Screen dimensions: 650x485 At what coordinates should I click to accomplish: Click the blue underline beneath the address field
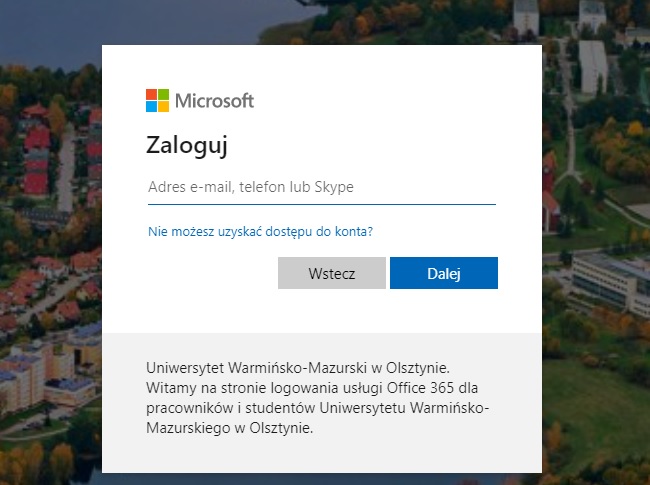321,204
